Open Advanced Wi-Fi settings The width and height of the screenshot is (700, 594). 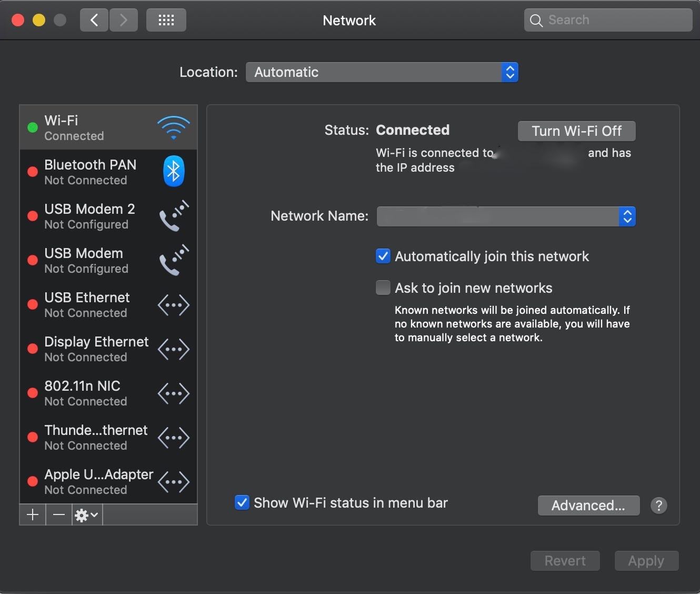(x=589, y=506)
